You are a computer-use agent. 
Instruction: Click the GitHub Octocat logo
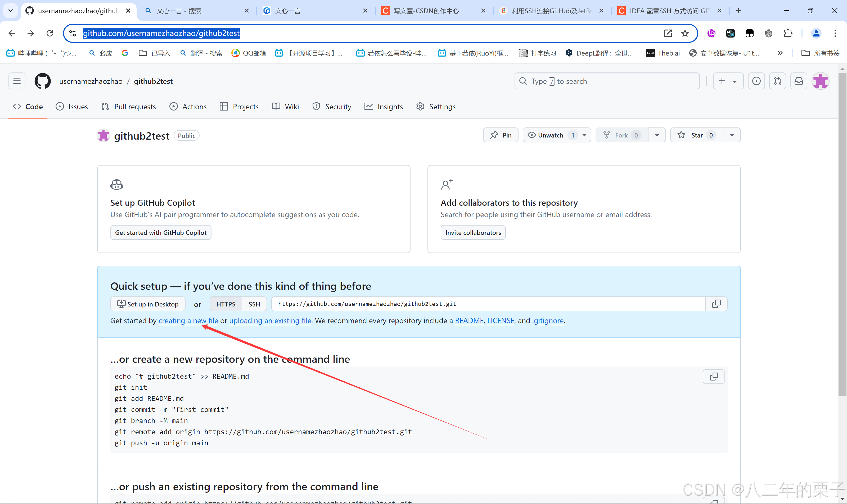click(43, 81)
